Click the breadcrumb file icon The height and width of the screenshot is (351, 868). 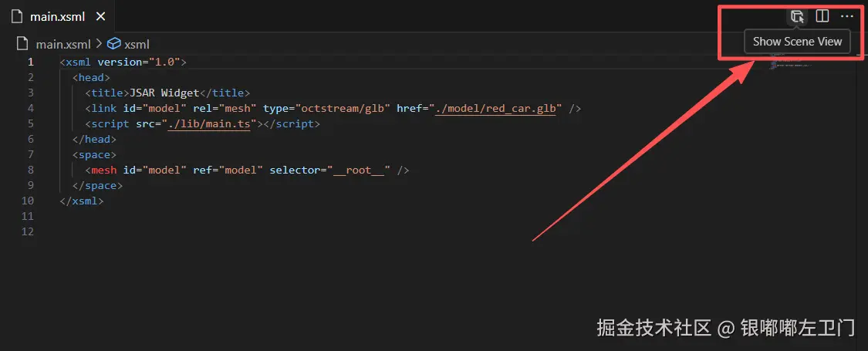(22, 44)
